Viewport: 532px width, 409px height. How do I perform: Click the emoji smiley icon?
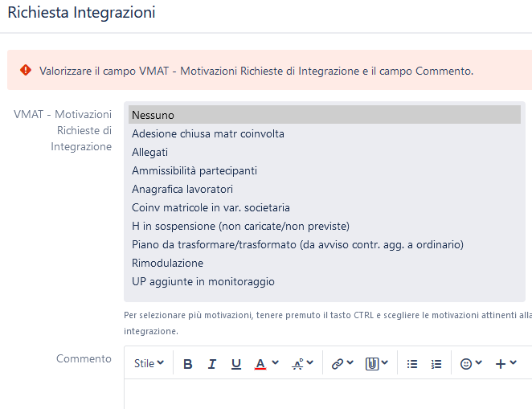click(466, 364)
